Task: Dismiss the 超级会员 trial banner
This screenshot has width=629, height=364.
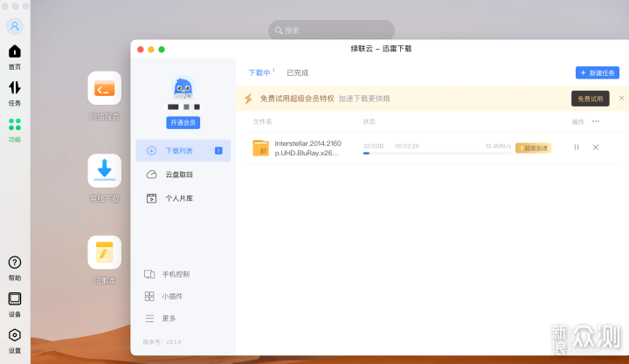Action: click(621, 99)
